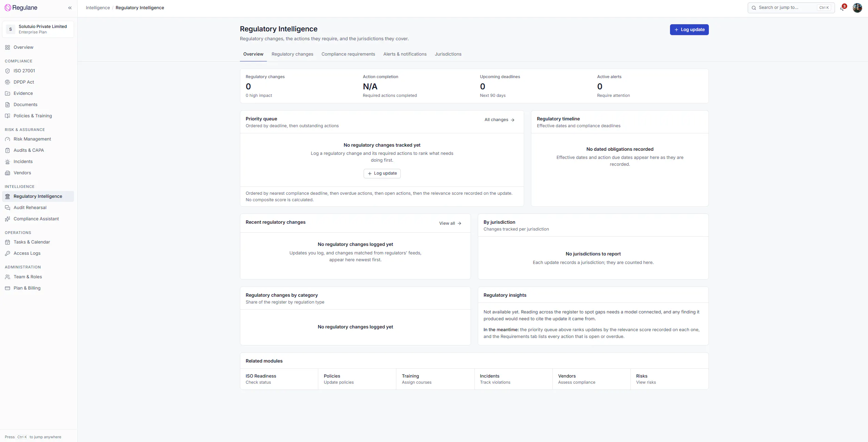Click the Audit Rehearsal chat icon
This screenshot has height=442, width=868.
coord(7,208)
